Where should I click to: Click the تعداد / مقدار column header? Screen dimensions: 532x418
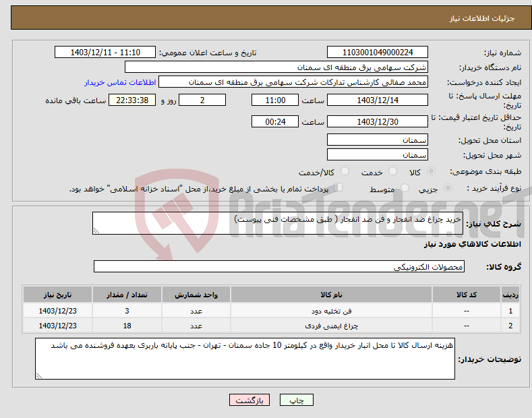point(127,295)
